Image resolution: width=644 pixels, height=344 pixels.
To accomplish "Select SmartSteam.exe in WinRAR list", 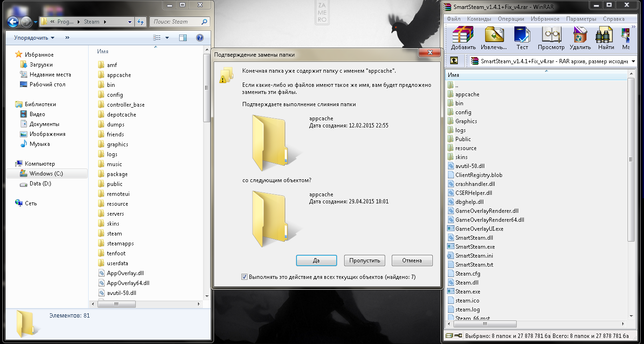I will [x=475, y=247].
